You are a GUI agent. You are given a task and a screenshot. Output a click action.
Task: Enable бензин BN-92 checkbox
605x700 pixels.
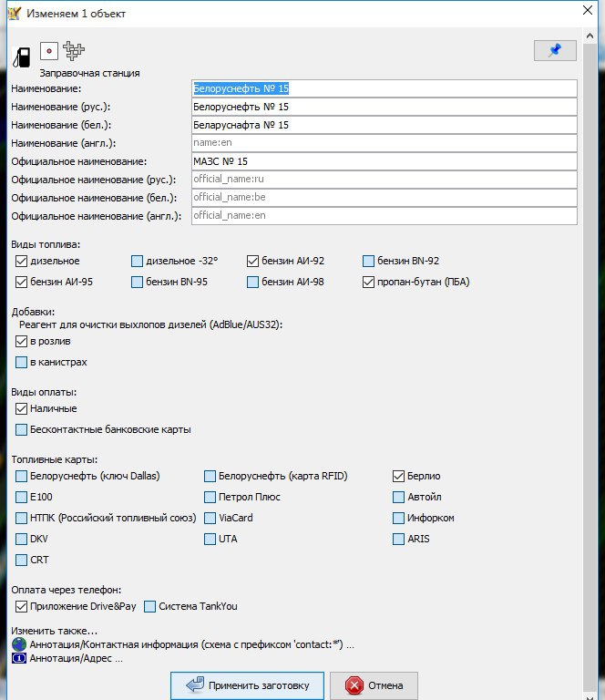click(368, 262)
